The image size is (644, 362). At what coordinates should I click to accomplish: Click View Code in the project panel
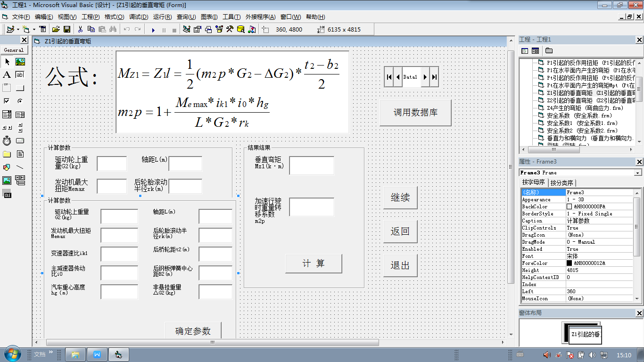[x=525, y=50]
